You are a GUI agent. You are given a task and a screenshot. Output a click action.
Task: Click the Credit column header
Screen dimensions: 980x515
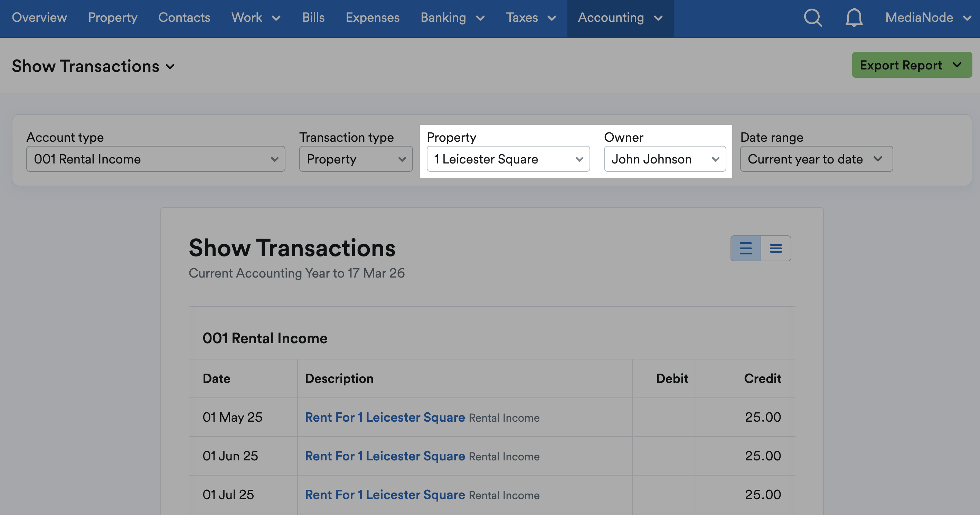pos(762,378)
